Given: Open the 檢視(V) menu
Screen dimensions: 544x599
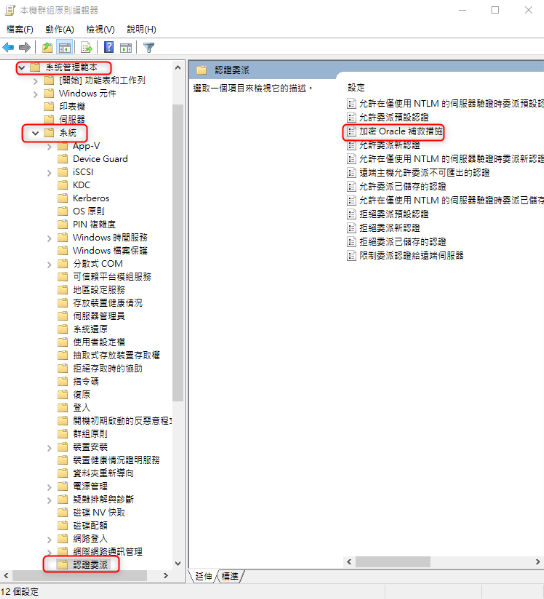Looking at the screenshot, I should click(100, 29).
